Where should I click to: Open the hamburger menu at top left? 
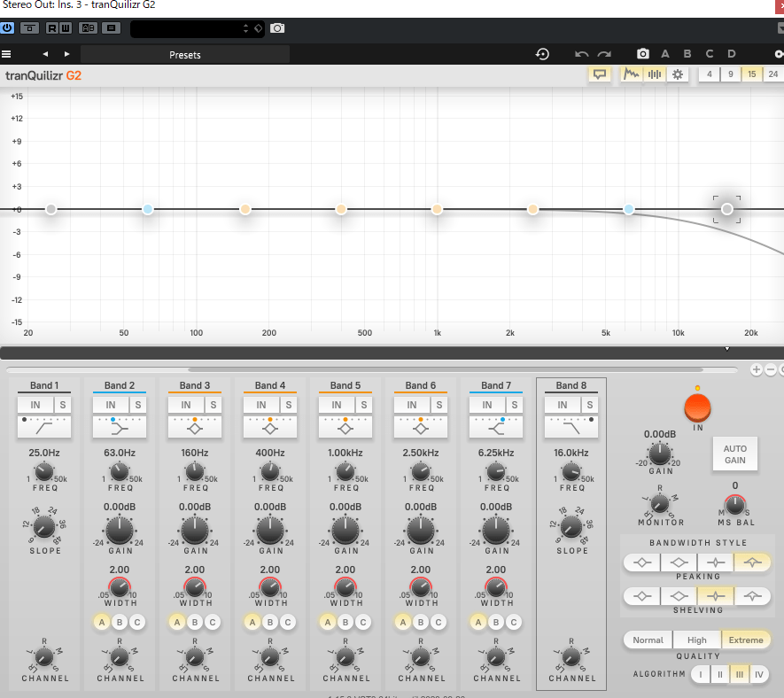[x=6, y=54]
